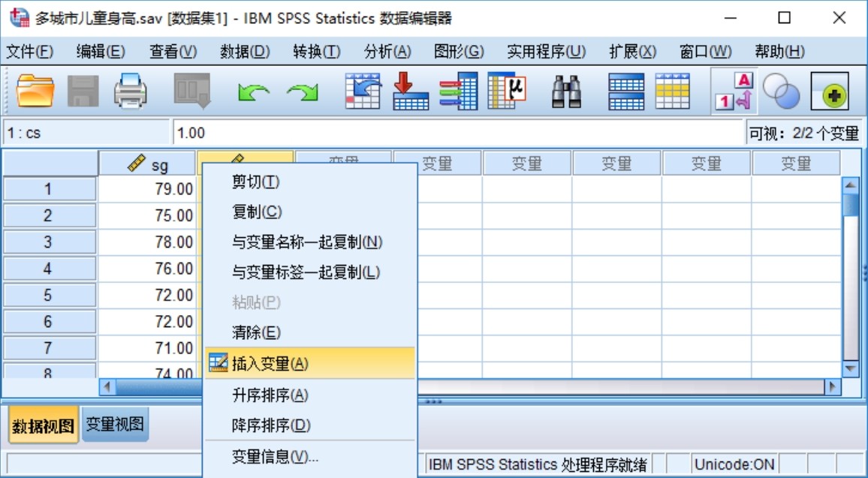
Task: Click the sg cell value 71.00
Action: (147, 348)
